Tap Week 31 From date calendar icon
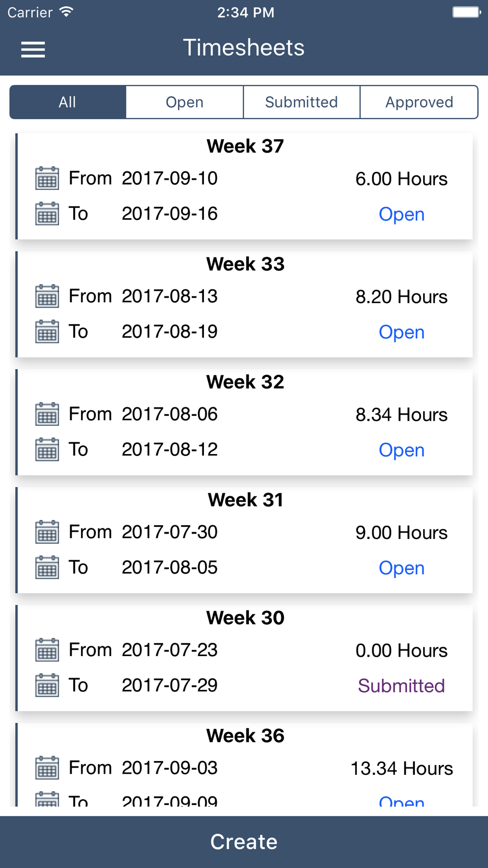488x868 pixels. [47, 532]
